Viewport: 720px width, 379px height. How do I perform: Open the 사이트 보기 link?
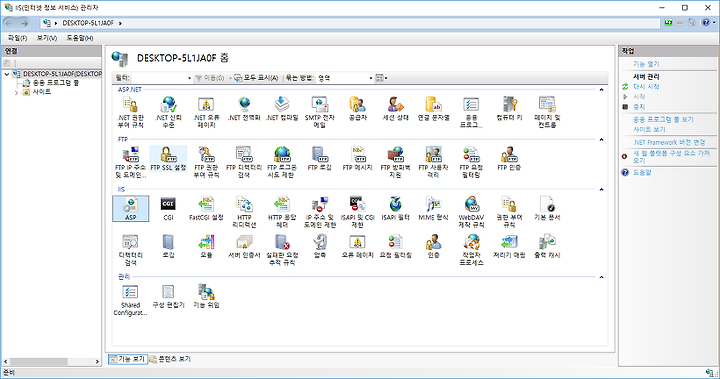[649, 130]
